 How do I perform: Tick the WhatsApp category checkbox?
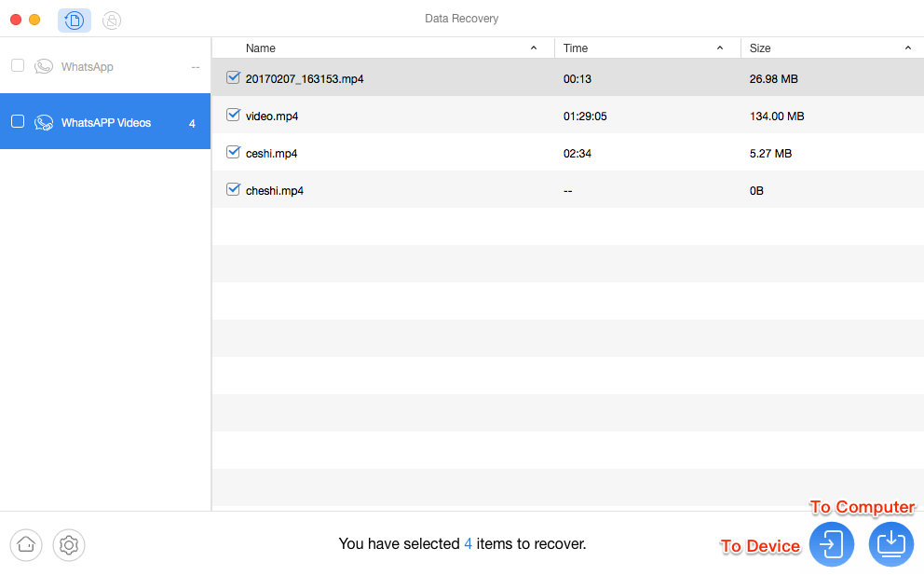coord(18,65)
